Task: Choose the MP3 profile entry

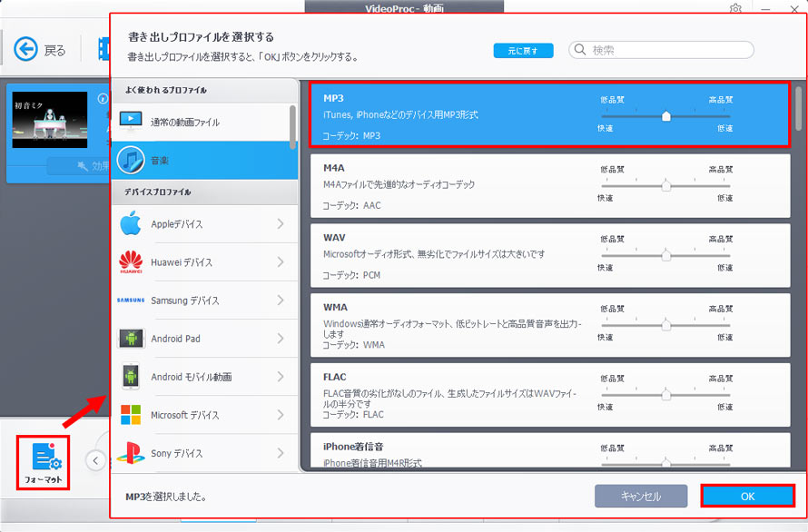Action: coord(550,116)
